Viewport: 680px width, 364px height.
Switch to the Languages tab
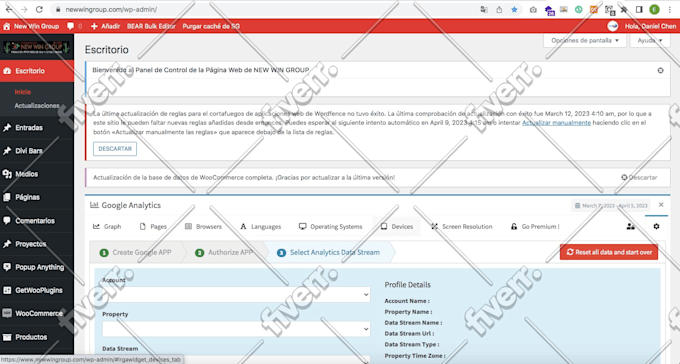coord(261,226)
